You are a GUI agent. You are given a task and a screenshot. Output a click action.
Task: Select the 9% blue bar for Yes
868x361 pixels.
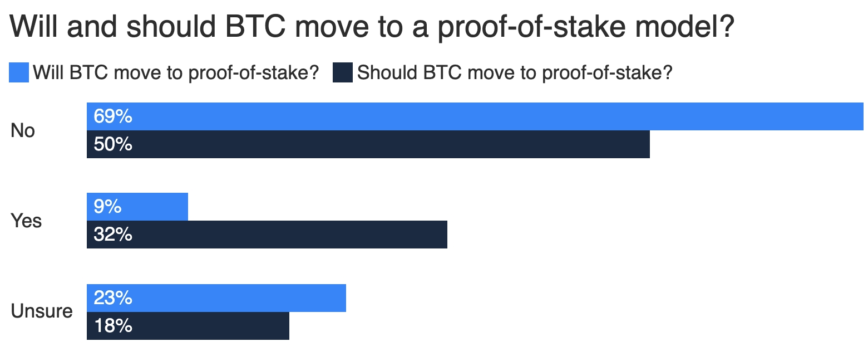(137, 207)
